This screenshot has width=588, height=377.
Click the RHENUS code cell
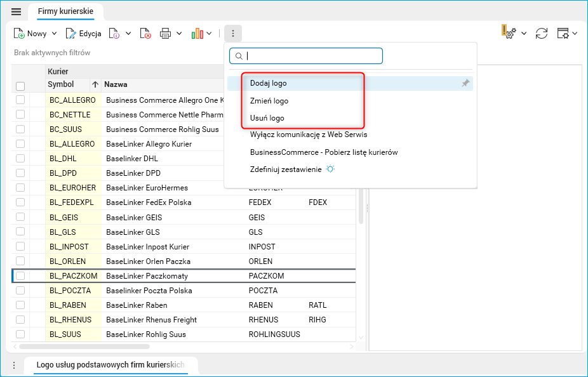264,320
